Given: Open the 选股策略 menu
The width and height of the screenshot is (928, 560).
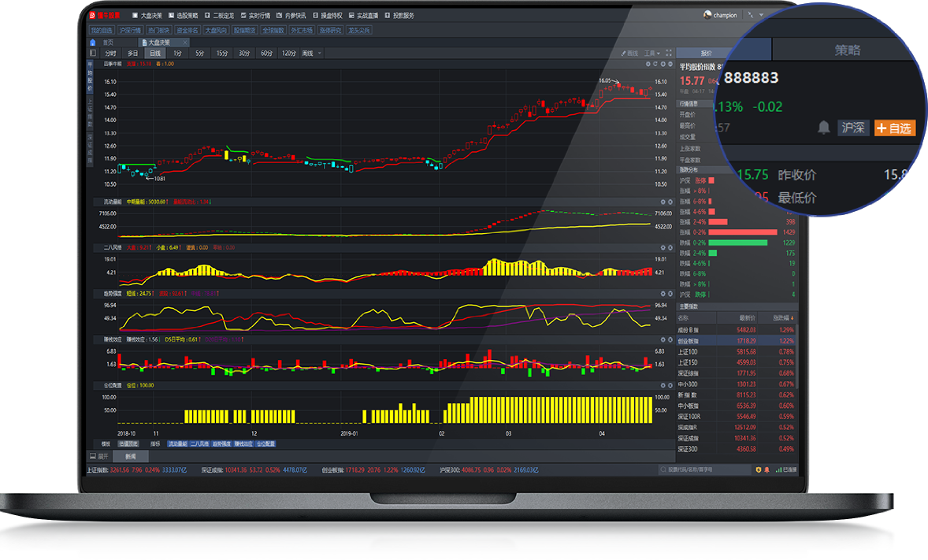Looking at the screenshot, I should tap(183, 16).
